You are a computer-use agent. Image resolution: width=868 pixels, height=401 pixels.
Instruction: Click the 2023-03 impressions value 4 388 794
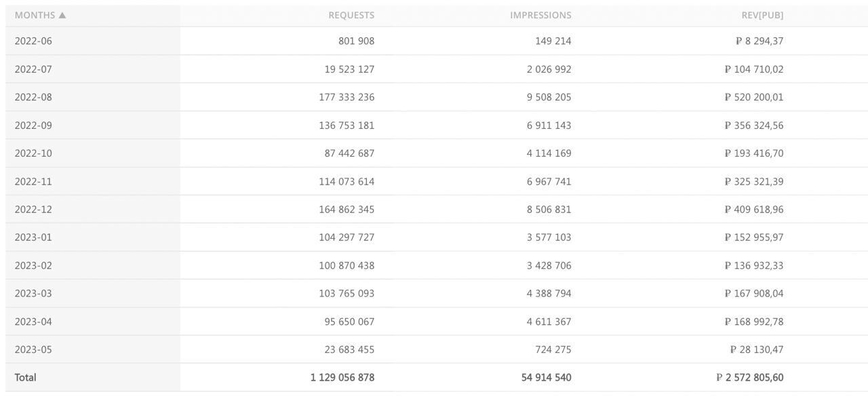[549, 294]
